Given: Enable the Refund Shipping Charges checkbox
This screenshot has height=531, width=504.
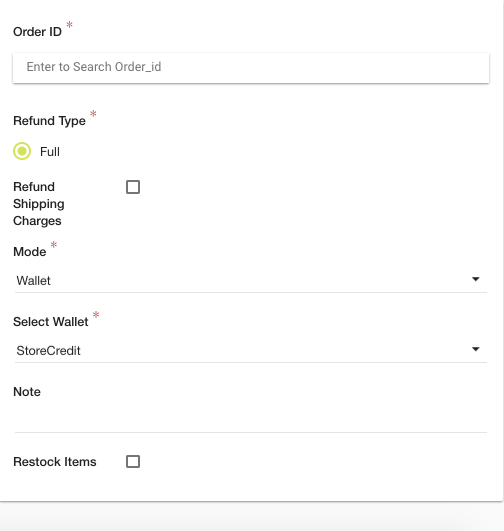Looking at the screenshot, I should 133,187.
